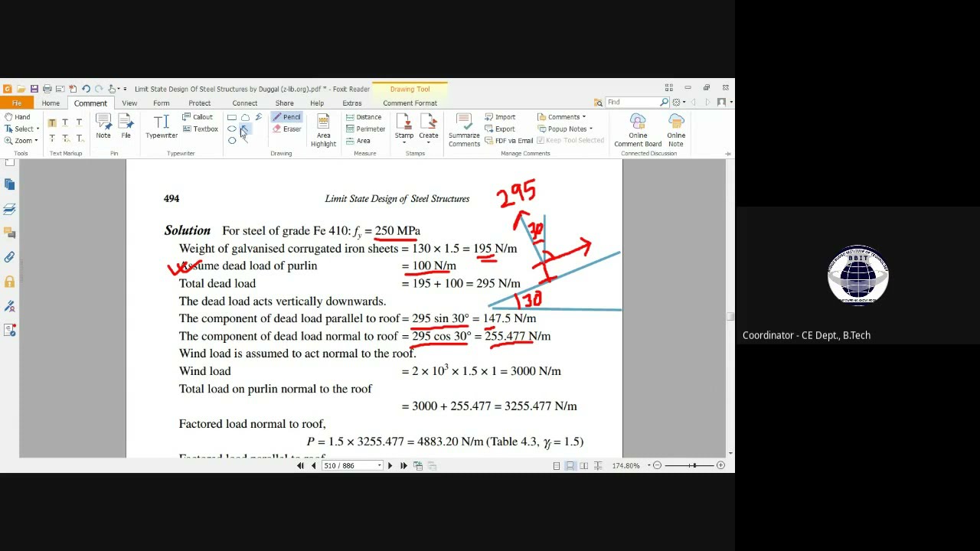Screen dimensions: 980x551
Task: Switch to single page view mode
Action: coord(556,465)
